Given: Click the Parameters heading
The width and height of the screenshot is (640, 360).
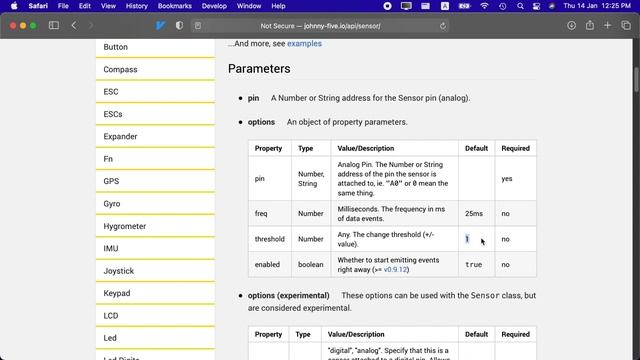Looking at the screenshot, I should pyautogui.click(x=259, y=69).
